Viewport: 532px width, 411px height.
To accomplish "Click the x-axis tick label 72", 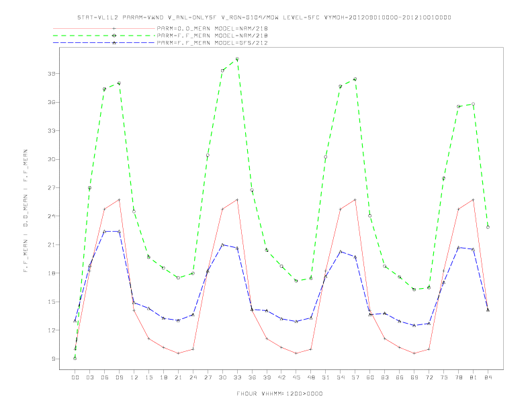I will pos(429,377).
